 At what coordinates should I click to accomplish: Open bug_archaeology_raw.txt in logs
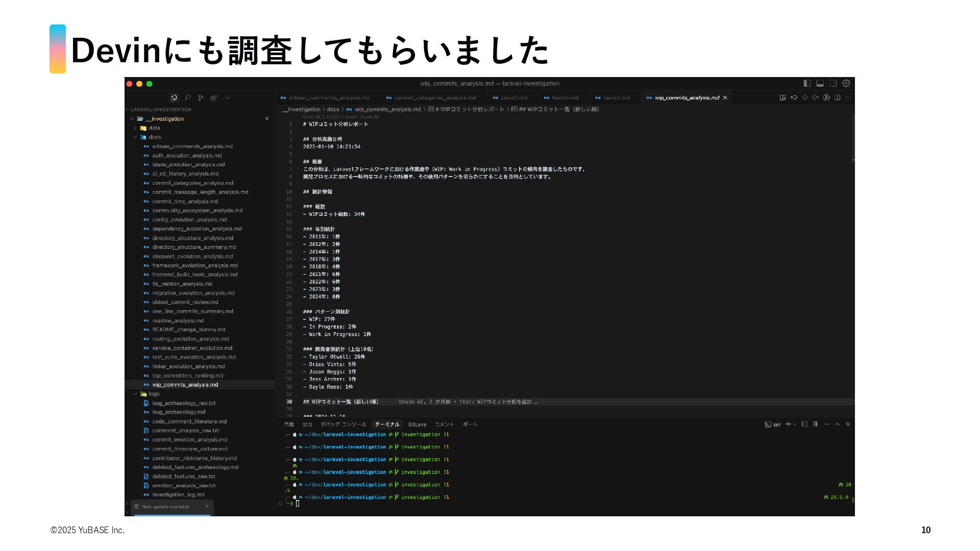tap(184, 403)
